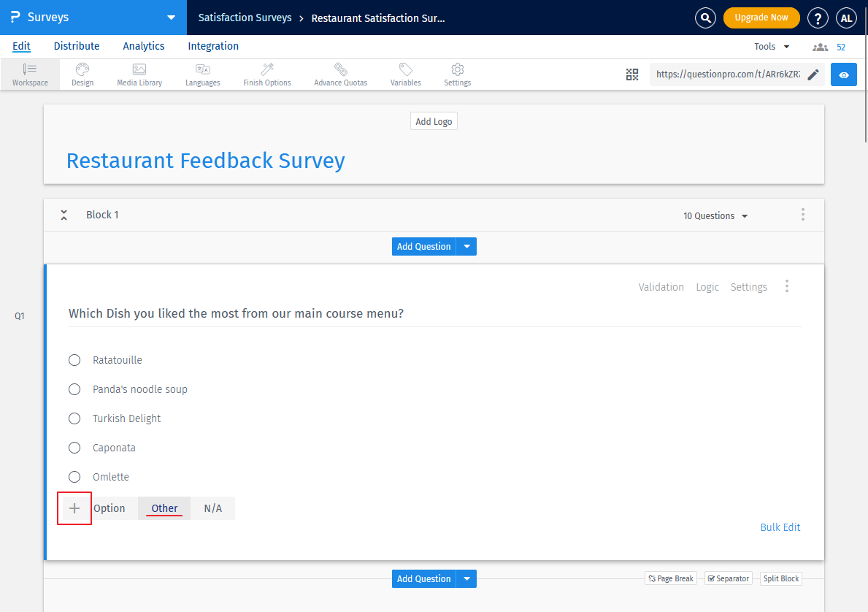Open Bulk Edit for question options

click(780, 527)
